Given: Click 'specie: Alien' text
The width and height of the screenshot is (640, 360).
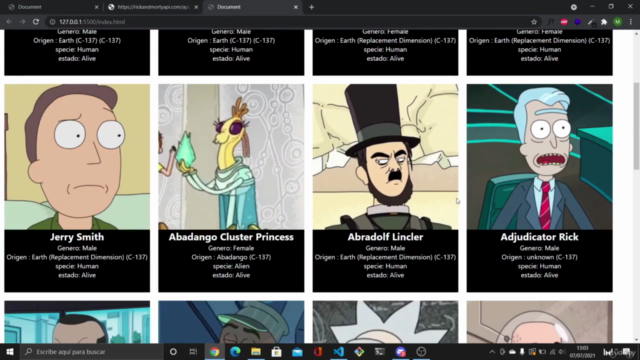Looking at the screenshot, I should [x=231, y=266].
